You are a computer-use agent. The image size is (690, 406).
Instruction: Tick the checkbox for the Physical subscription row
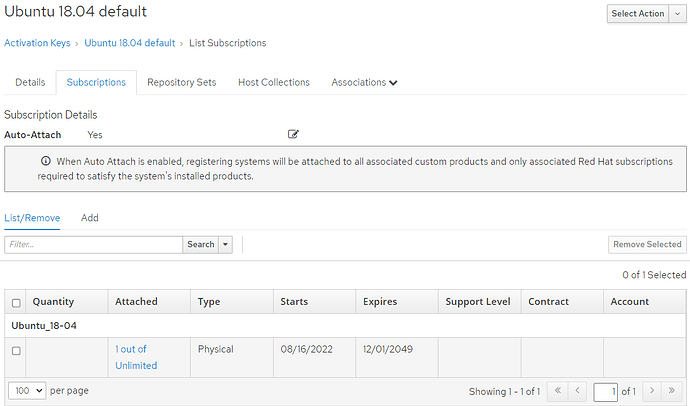(16, 351)
